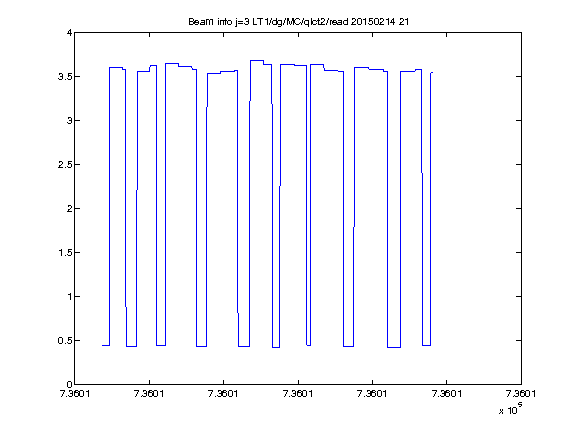Click the empty plot area right of the trace
The height and width of the screenshot is (432, 576).
point(478,206)
